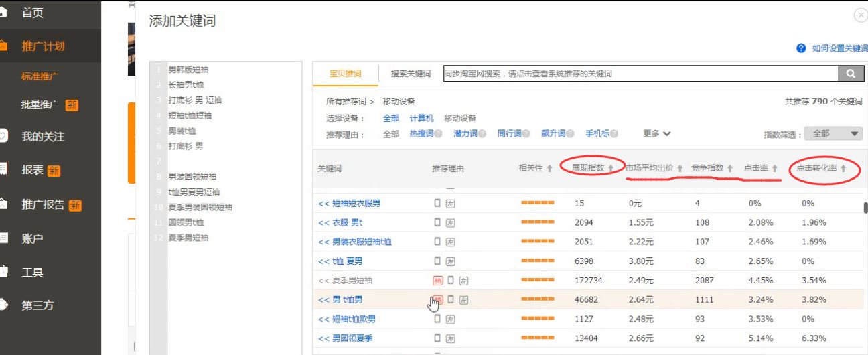The height and width of the screenshot is (355, 868).
Task: Click the phone icon in 男圆领夏季 row
Action: click(437, 338)
